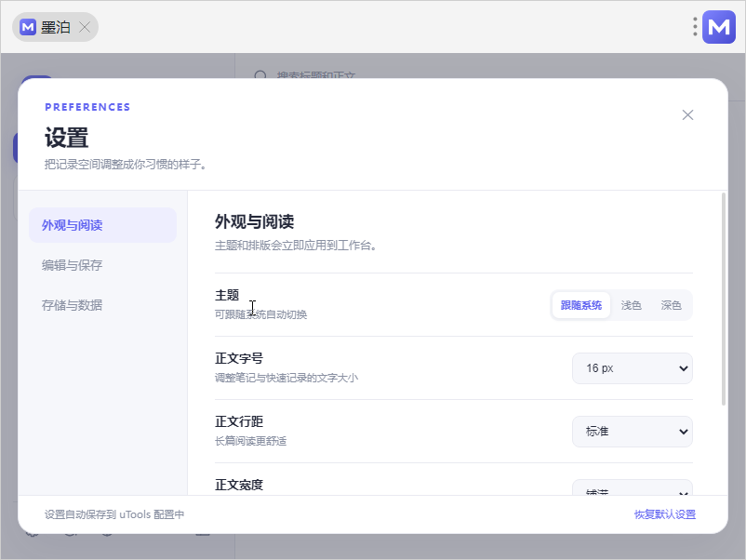746x560 pixels.
Task: Click 长篇阅读更舒适 description text
Action: pos(251,441)
